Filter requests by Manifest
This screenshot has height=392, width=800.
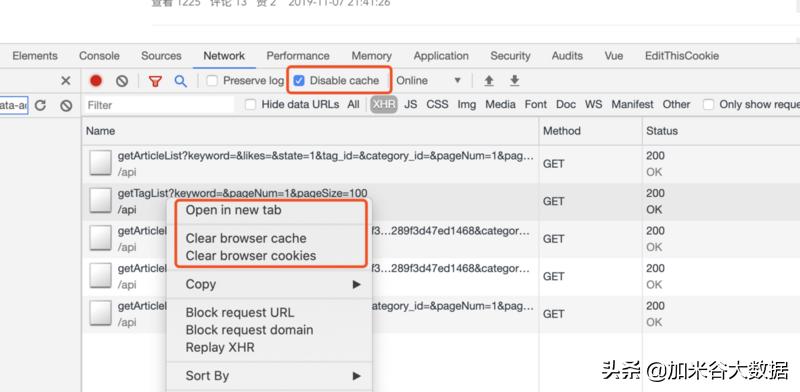(632, 105)
